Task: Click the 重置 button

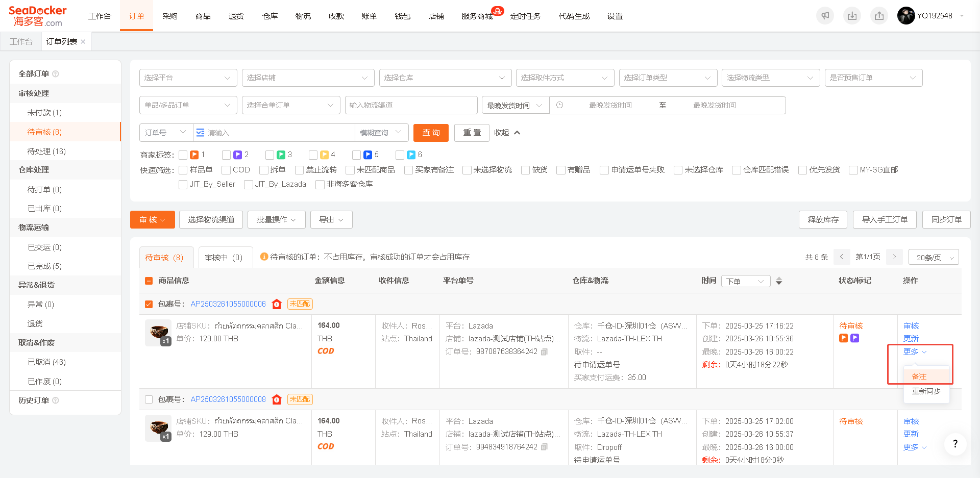Action: click(x=472, y=133)
